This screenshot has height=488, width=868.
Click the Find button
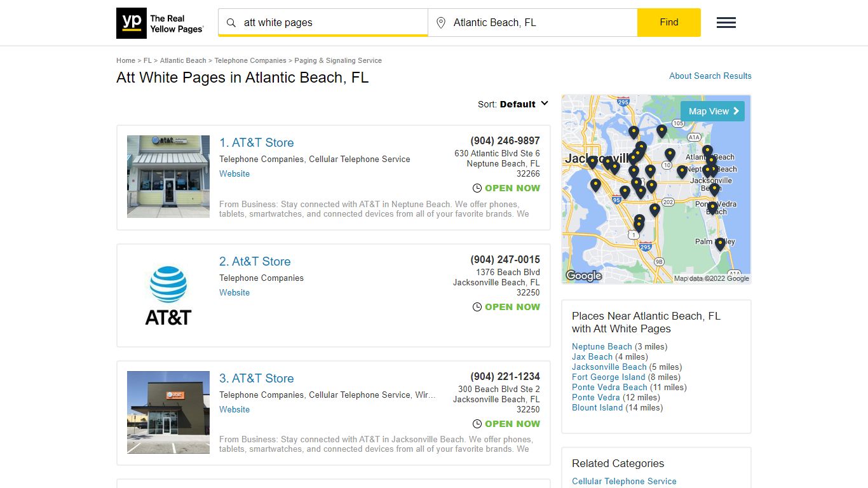click(669, 22)
